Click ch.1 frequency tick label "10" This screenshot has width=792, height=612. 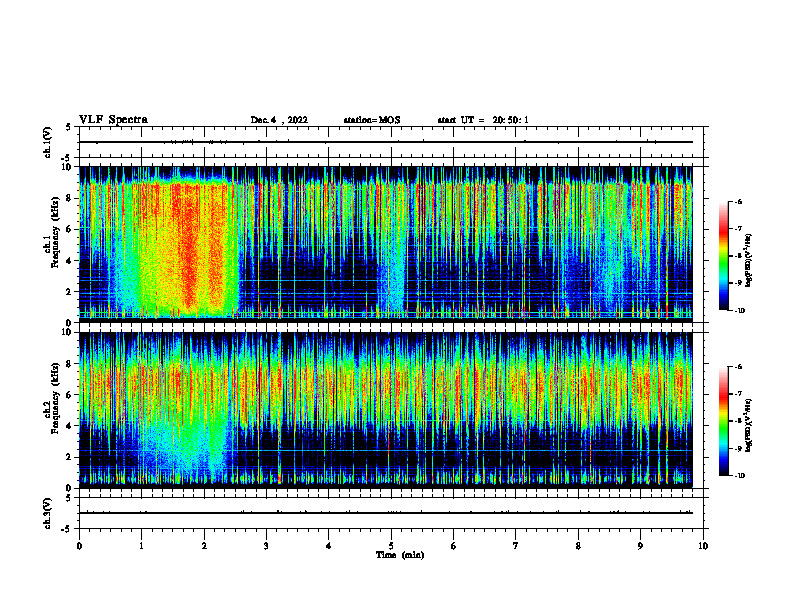coord(66,167)
